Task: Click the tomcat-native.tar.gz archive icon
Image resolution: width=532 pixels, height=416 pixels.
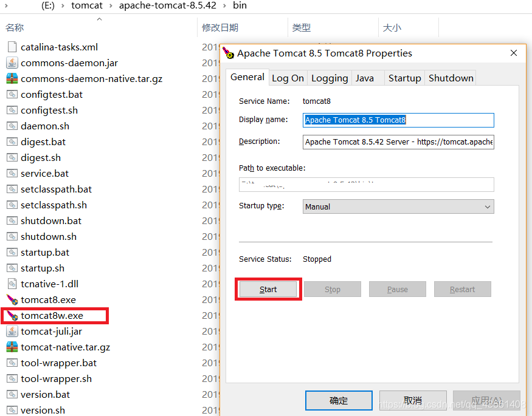Action: point(12,347)
